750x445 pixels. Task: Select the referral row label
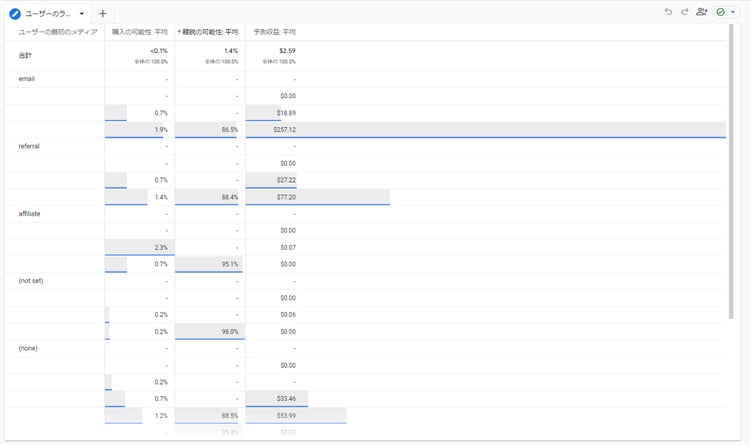point(30,146)
